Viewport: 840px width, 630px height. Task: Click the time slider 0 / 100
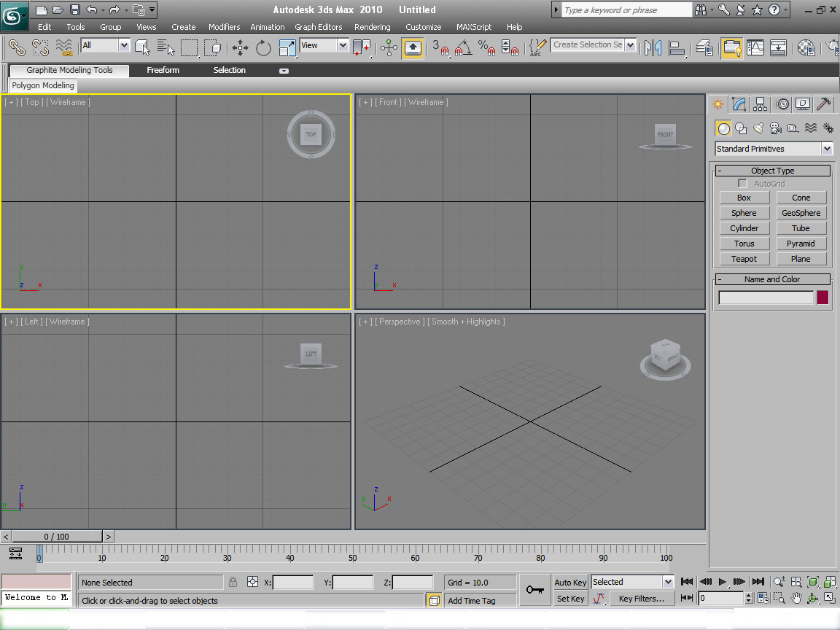[x=57, y=536]
